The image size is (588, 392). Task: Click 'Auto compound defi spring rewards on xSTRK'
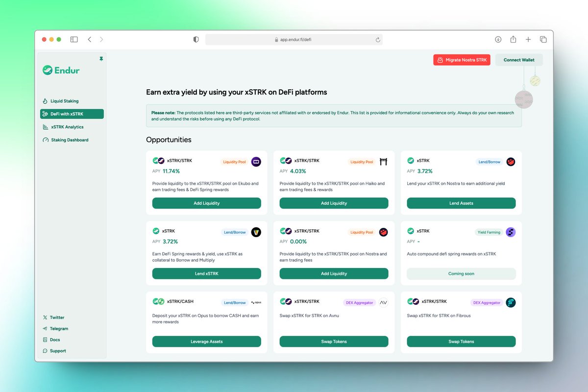click(452, 254)
